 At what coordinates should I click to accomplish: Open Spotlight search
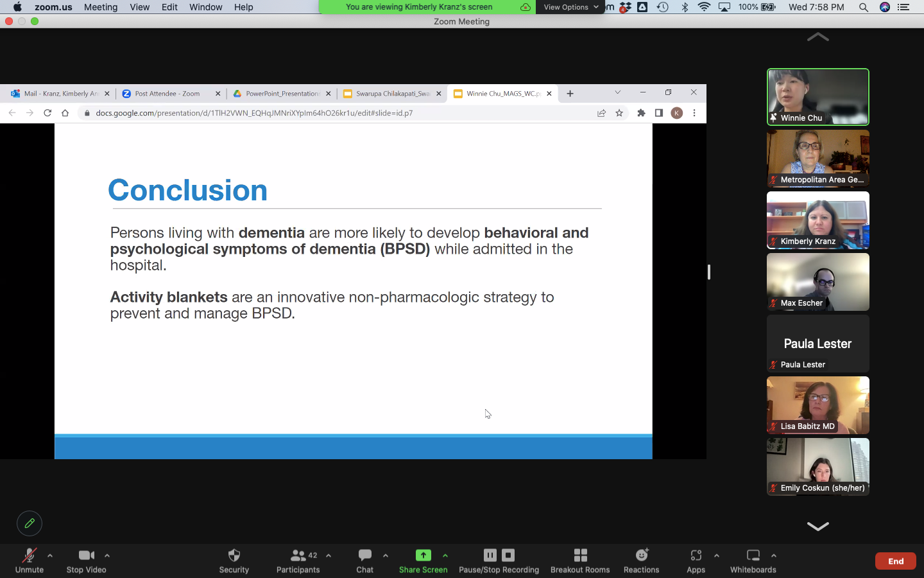point(864,7)
